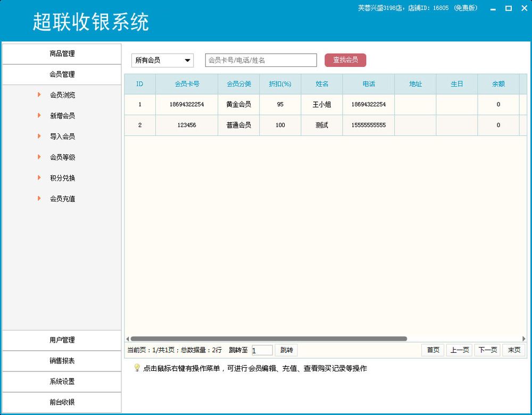The height and width of the screenshot is (415, 532).
Task: Select the 黄金会员 category cell
Action: point(239,105)
